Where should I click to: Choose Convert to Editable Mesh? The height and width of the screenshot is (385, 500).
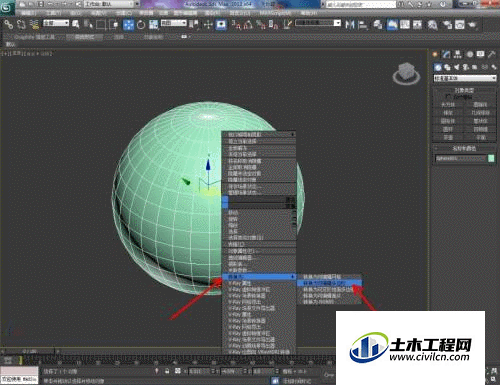(329, 277)
